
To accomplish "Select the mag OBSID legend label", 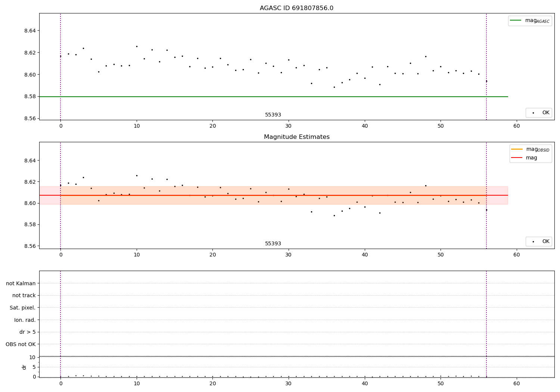I will click(x=538, y=150).
